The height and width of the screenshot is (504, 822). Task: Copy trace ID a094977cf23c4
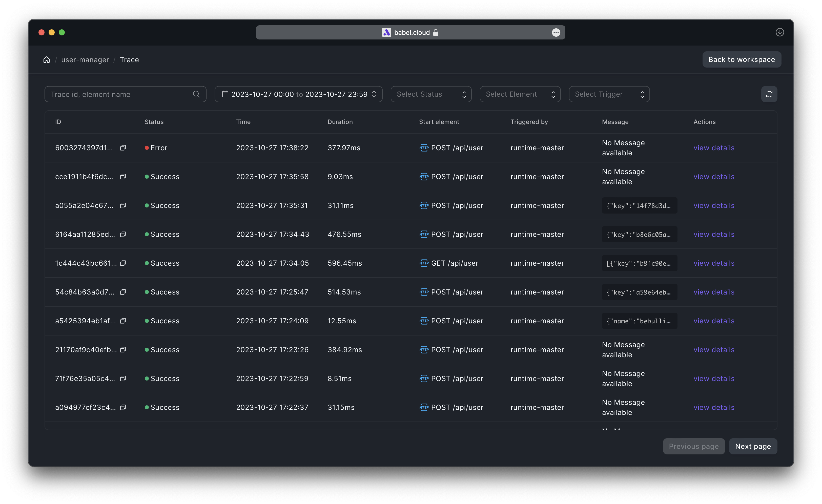(x=123, y=408)
